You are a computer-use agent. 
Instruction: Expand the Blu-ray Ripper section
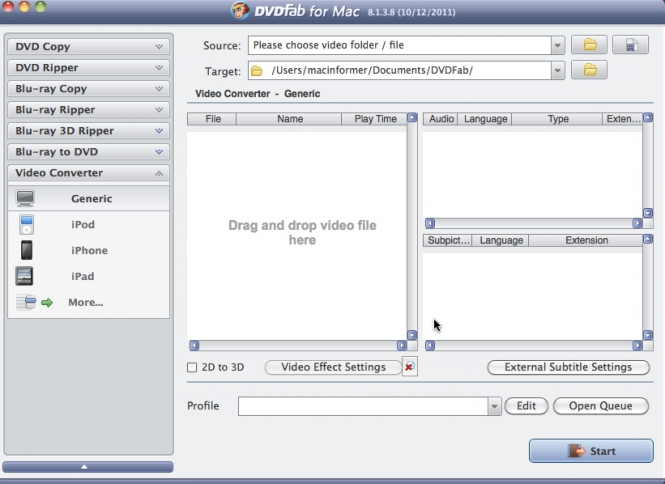88,109
